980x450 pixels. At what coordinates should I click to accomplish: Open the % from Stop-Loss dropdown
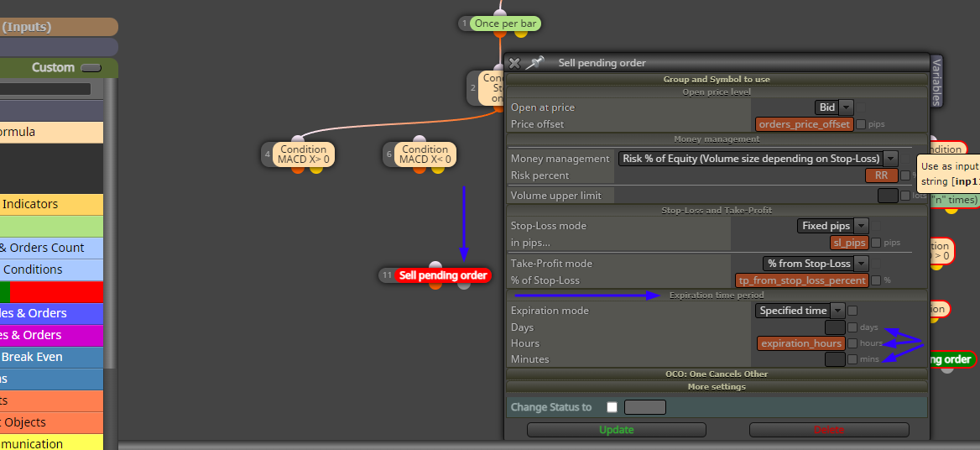[815, 264]
